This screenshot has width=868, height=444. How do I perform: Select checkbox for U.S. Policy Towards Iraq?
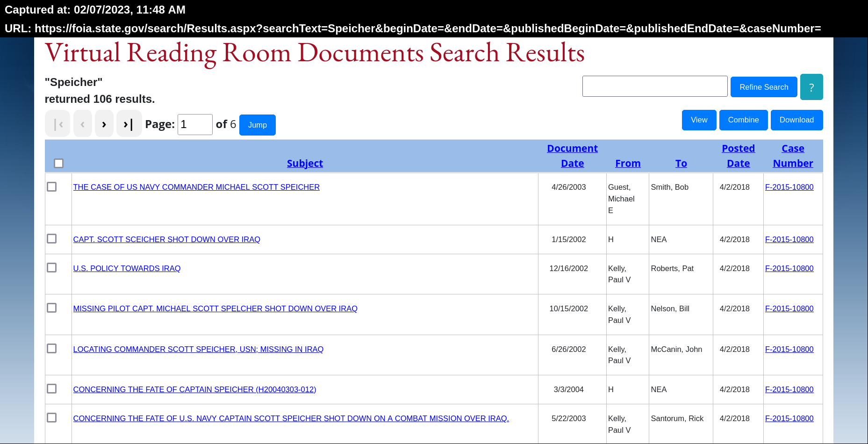[x=52, y=267]
